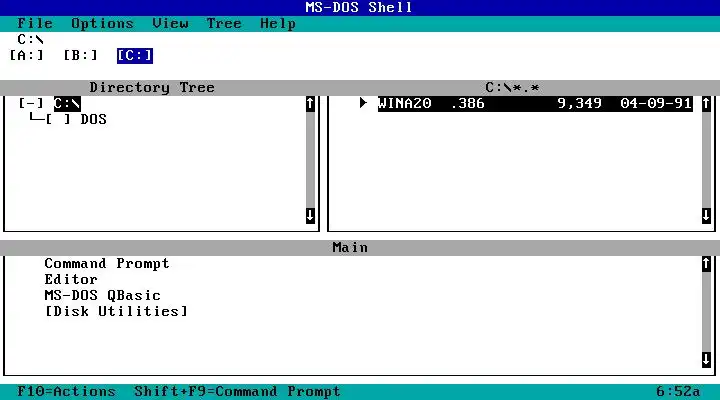
Task: Click Directory Tree scrollbar up arrow
Action: coord(310,104)
